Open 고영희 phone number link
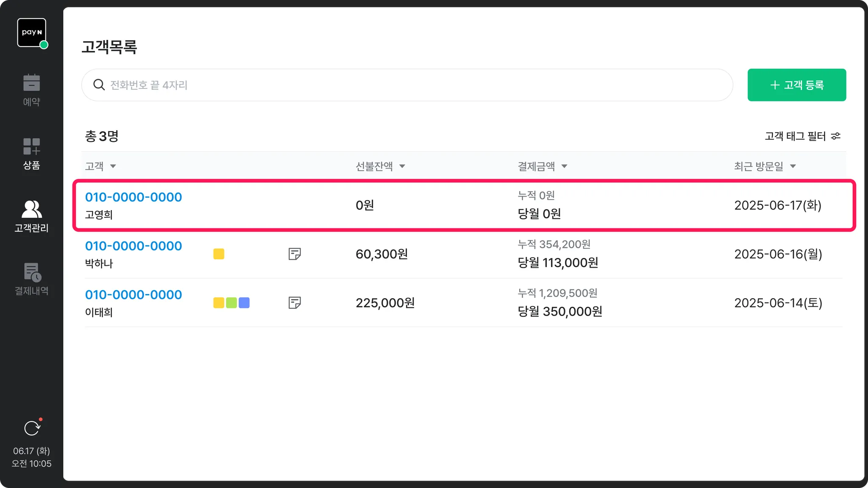 point(134,197)
